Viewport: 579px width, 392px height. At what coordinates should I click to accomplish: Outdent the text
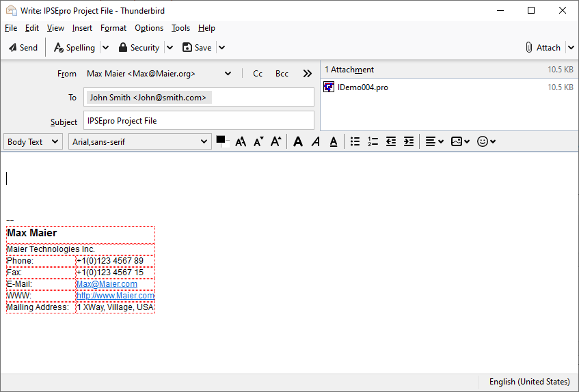click(391, 141)
